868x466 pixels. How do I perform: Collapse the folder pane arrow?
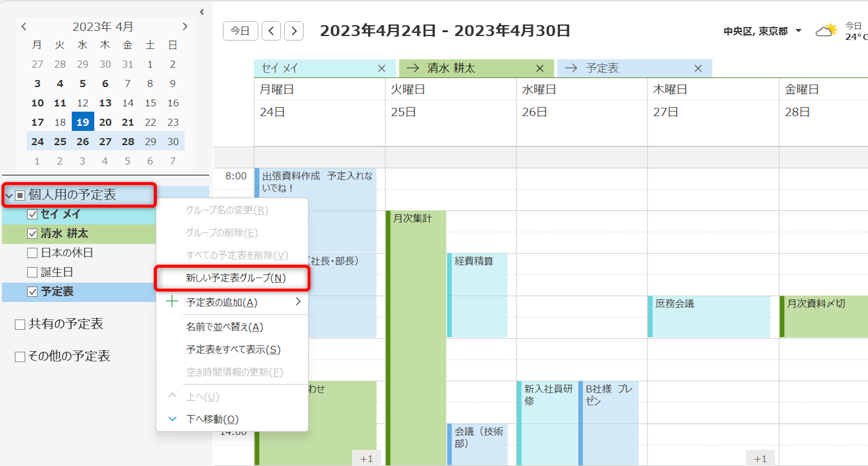[x=202, y=12]
